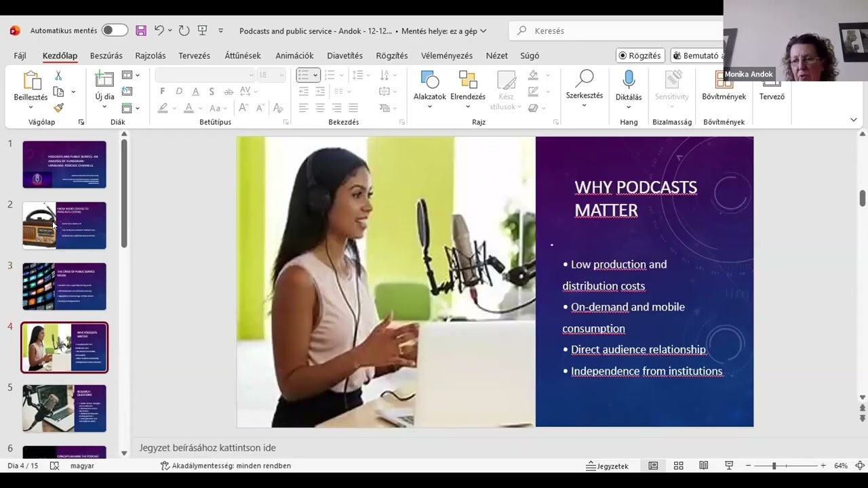Select slide 5 Research Questions thumbnail

[x=64, y=409]
